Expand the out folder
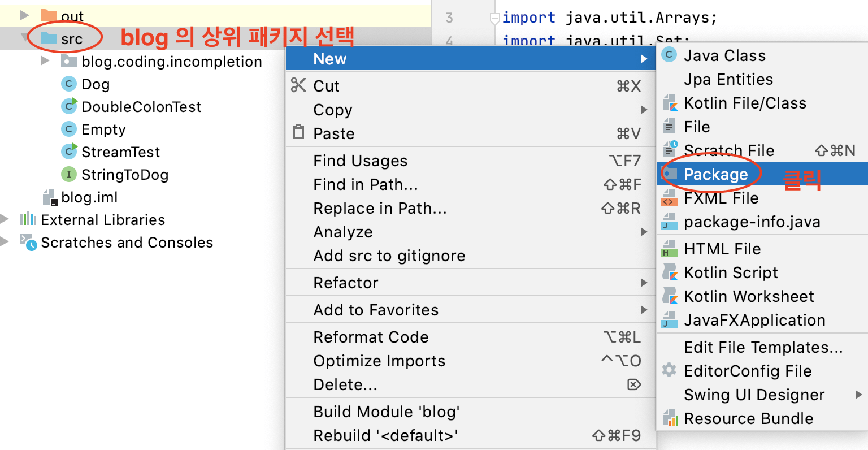The height and width of the screenshot is (450, 868). click(24, 15)
